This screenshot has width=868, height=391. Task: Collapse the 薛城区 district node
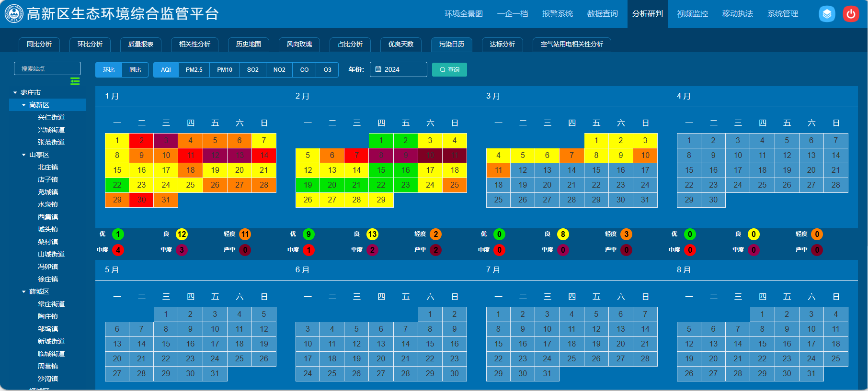tap(24, 292)
